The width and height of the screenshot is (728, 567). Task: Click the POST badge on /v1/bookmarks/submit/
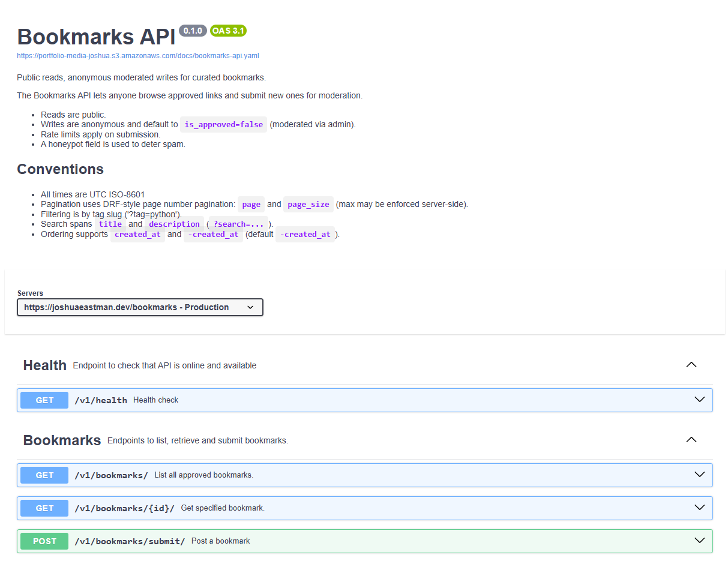click(44, 541)
